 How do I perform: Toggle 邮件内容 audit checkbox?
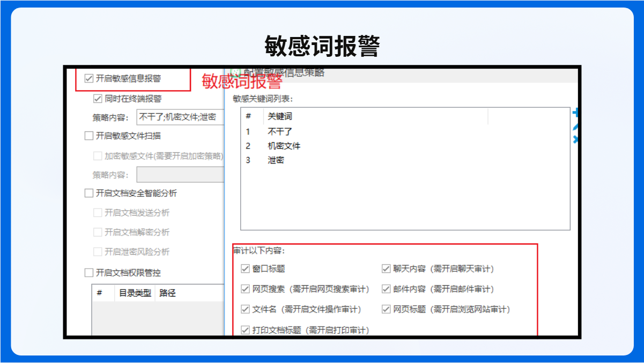[x=386, y=289]
